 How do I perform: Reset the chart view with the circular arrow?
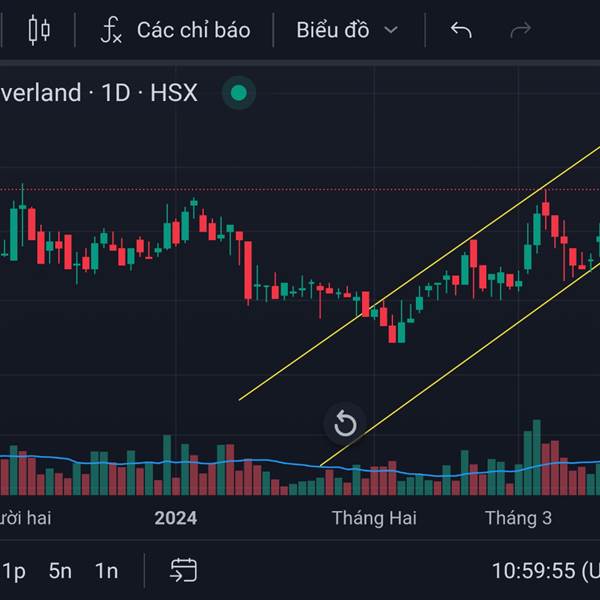click(345, 424)
